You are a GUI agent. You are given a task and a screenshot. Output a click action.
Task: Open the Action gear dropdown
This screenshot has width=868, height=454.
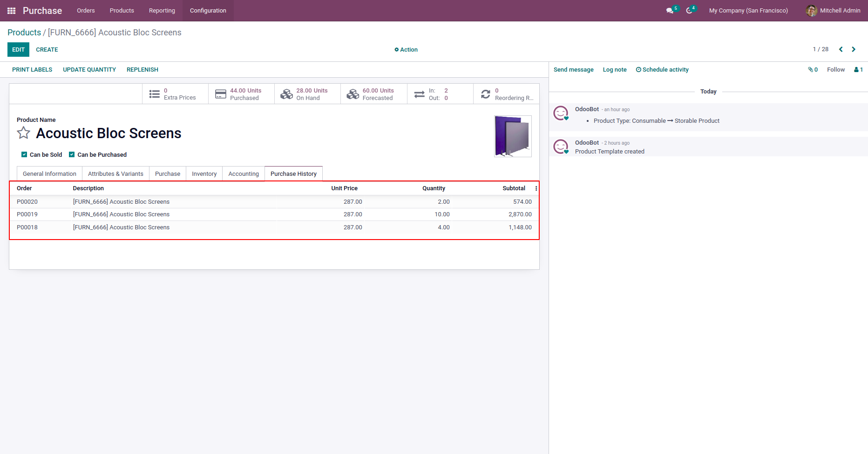(406, 50)
